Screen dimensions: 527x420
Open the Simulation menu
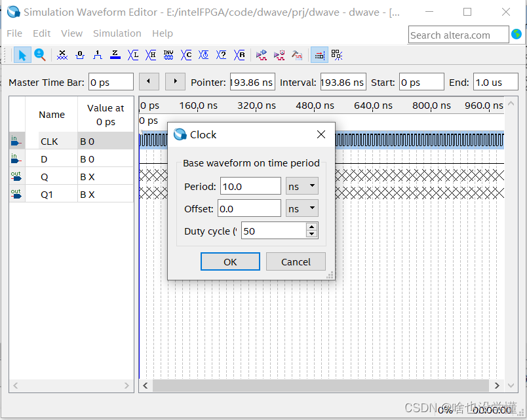[117, 33]
